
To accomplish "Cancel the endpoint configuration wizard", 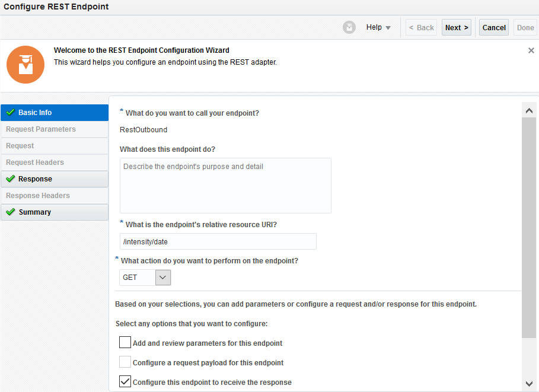I will (493, 27).
